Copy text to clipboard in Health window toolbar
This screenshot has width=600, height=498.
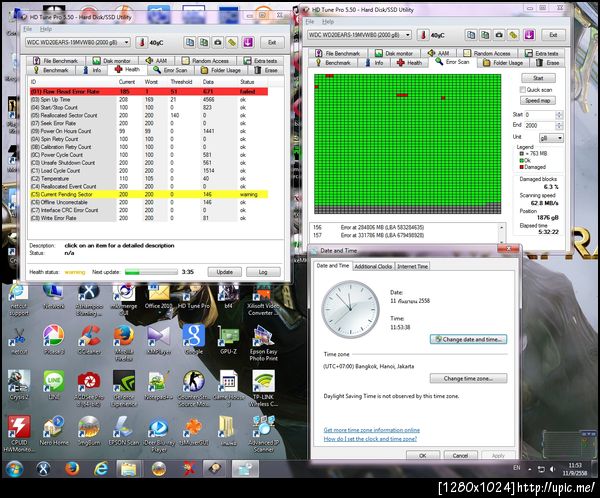coord(189,42)
